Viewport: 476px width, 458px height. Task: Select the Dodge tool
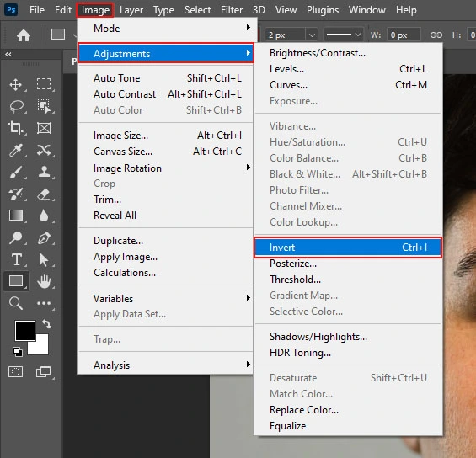pyautogui.click(x=16, y=237)
